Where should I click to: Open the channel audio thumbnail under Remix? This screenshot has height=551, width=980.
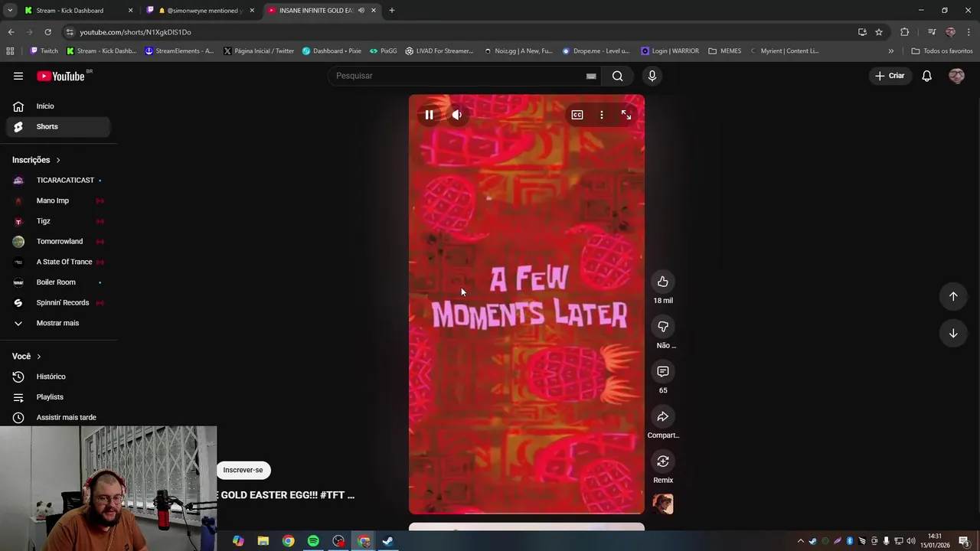663,504
